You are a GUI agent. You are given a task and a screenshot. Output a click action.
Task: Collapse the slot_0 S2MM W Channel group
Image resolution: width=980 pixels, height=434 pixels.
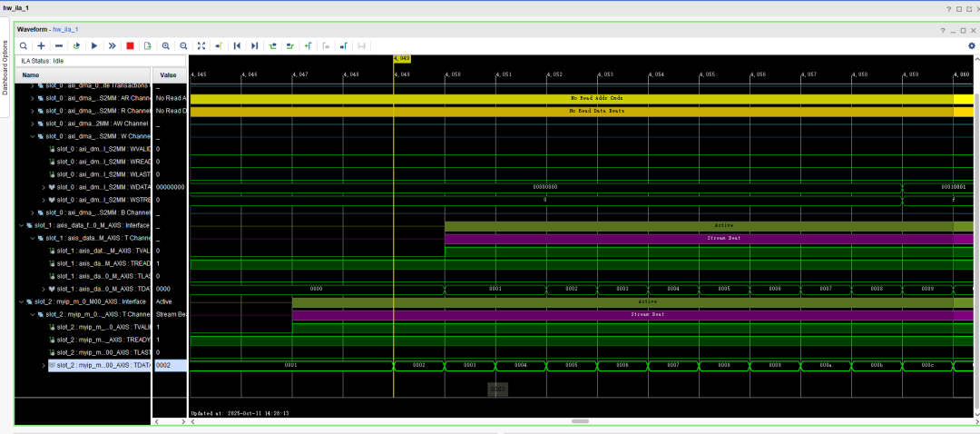(x=32, y=136)
